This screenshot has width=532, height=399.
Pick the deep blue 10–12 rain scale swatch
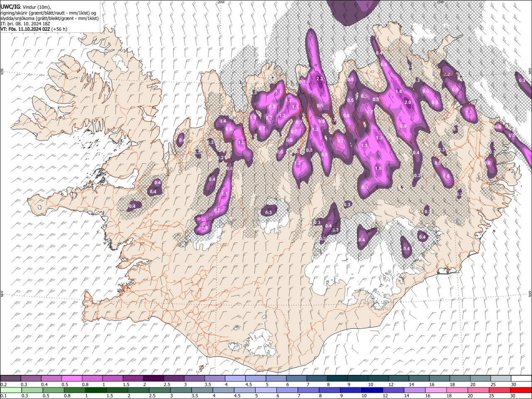[x=372, y=390]
